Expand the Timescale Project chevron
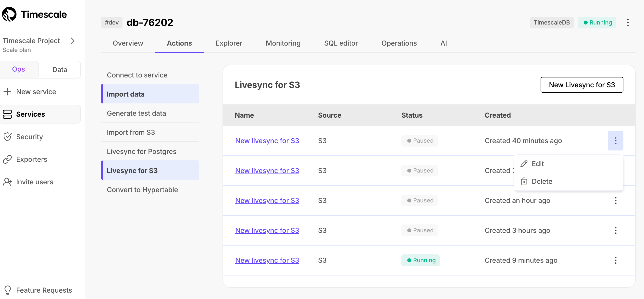Screen dimensions: 644x299 73,41
